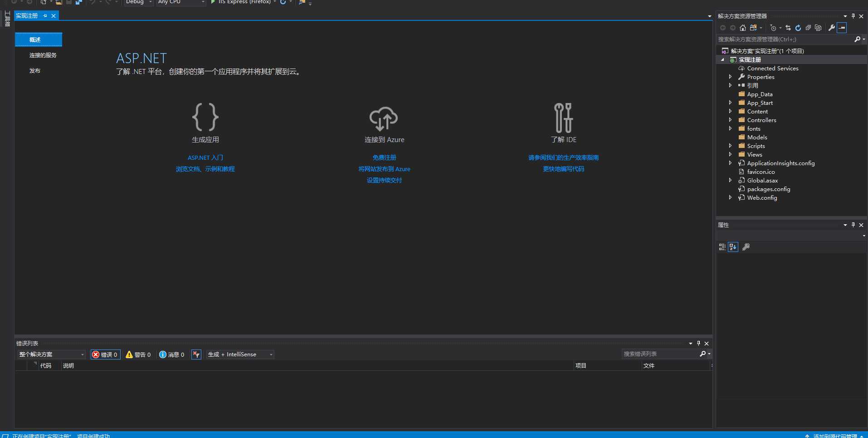Close the 实现注册 document tab

54,16
